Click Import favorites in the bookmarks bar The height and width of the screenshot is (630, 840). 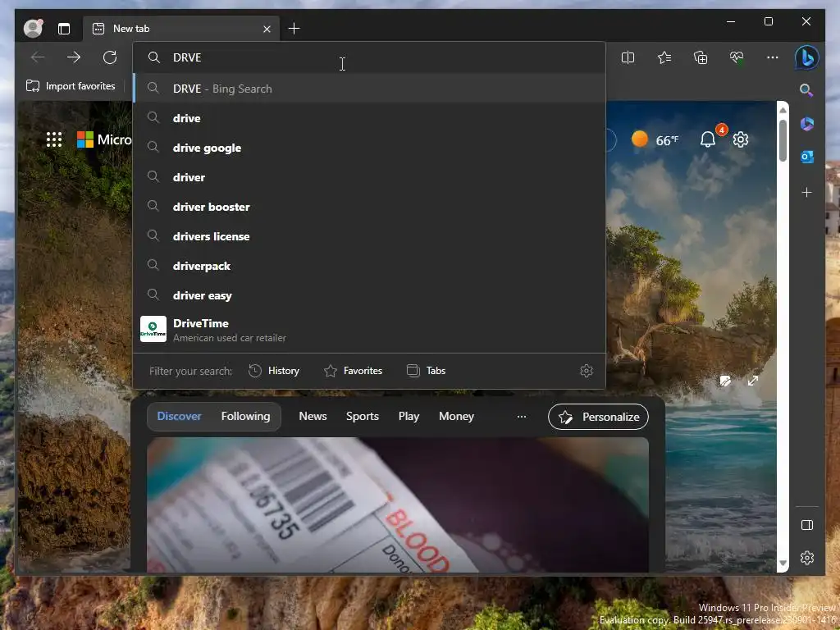tap(71, 86)
